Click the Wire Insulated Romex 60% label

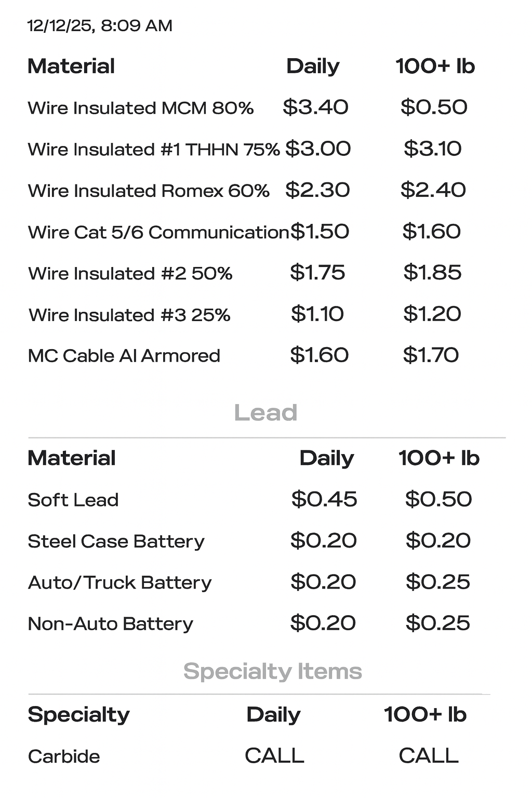[x=149, y=191]
